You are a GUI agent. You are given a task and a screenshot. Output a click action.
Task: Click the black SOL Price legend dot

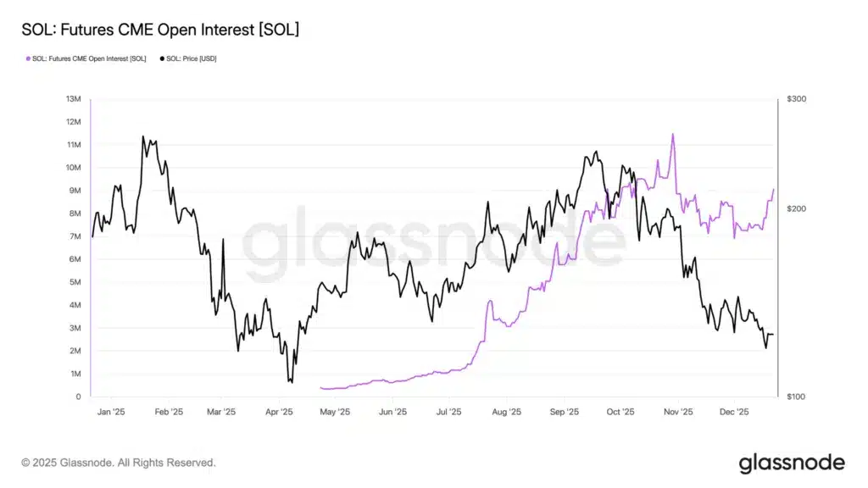coord(162,58)
